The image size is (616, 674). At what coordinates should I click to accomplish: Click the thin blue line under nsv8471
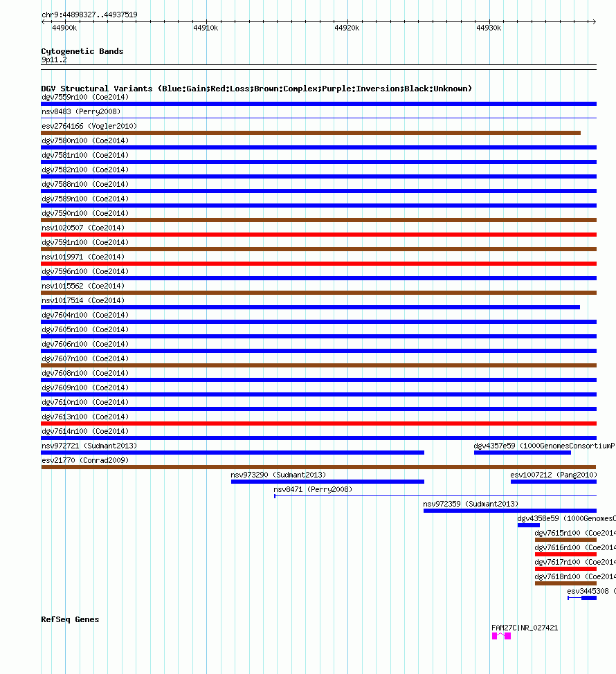[435, 496]
